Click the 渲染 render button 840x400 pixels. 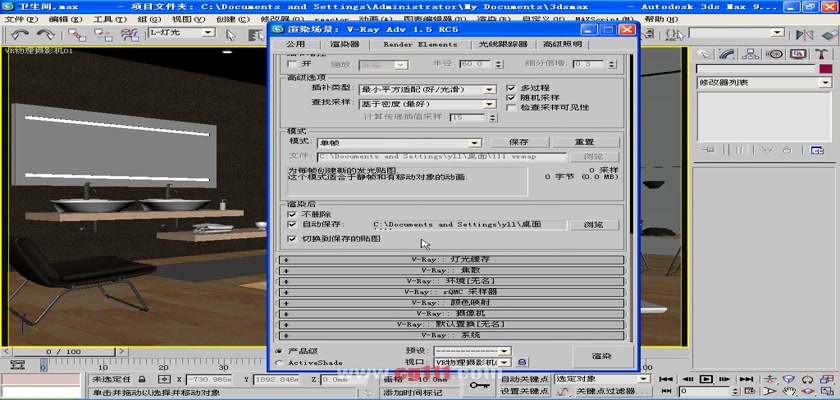coord(602,356)
